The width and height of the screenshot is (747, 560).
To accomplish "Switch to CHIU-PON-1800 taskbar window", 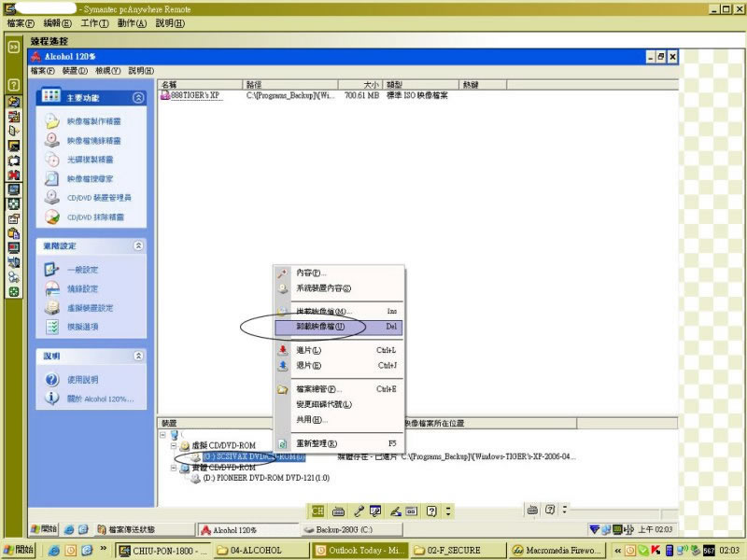I will pos(164,550).
